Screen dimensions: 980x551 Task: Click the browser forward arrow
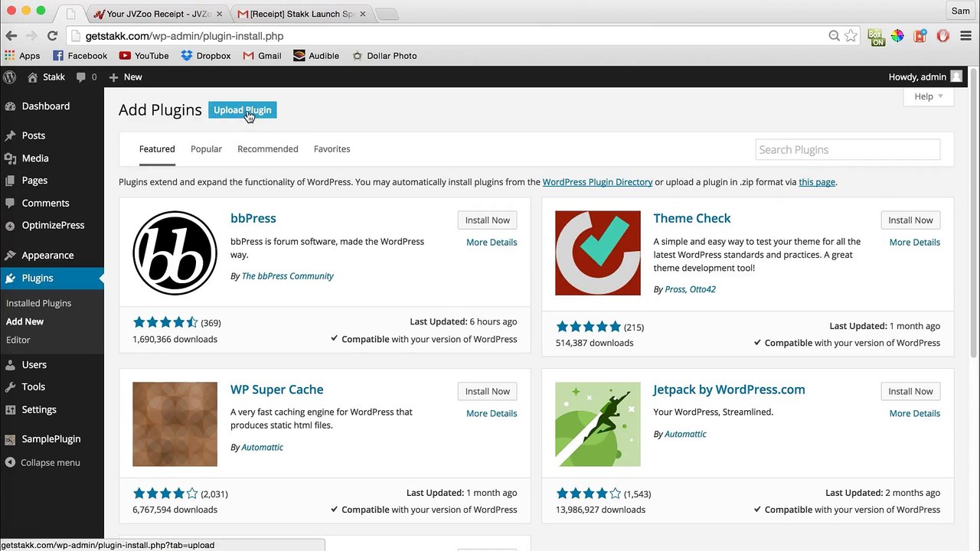[31, 36]
